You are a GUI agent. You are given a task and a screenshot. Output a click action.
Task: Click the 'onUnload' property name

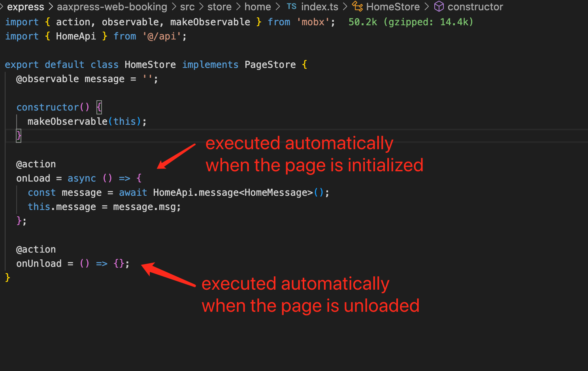point(39,264)
